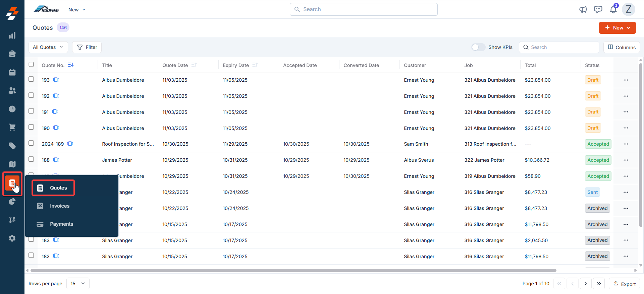Toggle the Show KPIs switch
This screenshot has width=644, height=294.
[x=478, y=47]
